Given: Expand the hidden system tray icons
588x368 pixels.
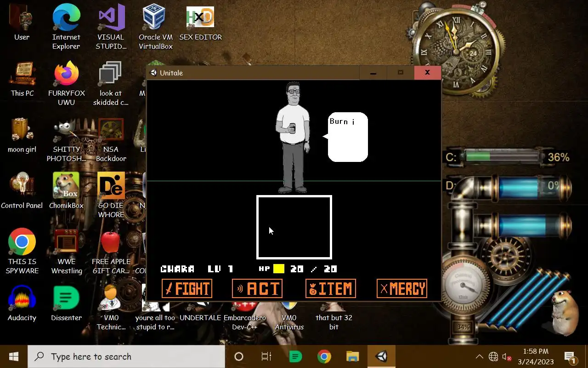Looking at the screenshot, I should 479,356.
